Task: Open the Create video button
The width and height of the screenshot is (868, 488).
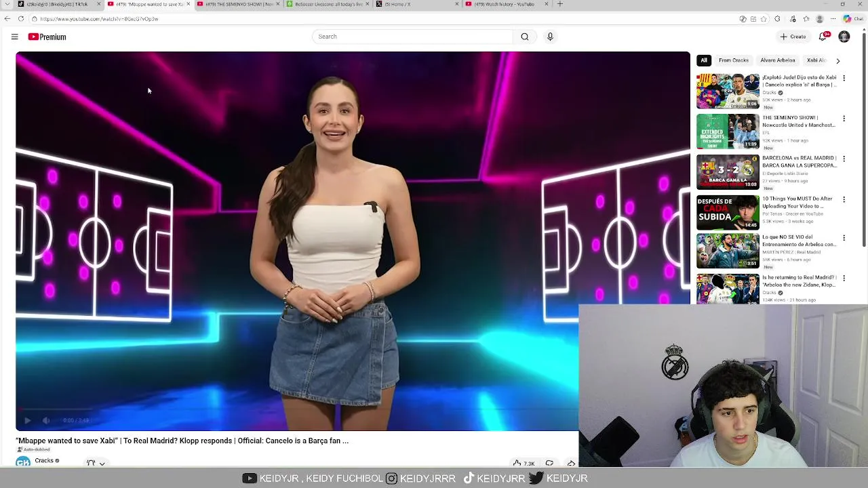Action: [793, 37]
